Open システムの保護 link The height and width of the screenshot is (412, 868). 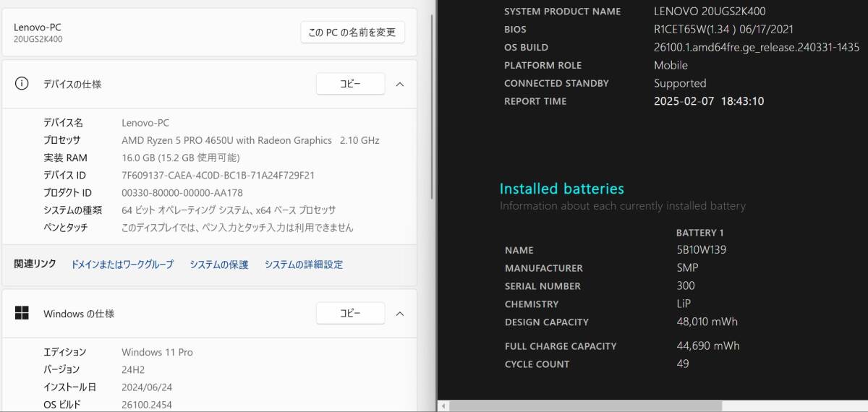pyautogui.click(x=219, y=265)
